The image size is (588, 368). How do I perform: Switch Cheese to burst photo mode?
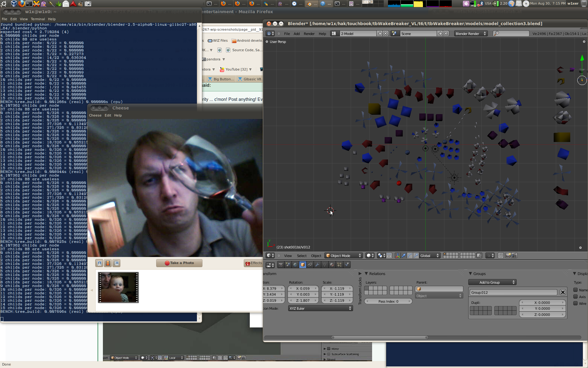click(x=116, y=263)
